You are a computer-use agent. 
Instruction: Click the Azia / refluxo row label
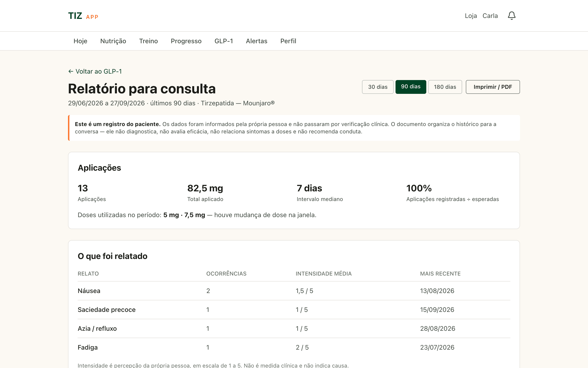97,329
